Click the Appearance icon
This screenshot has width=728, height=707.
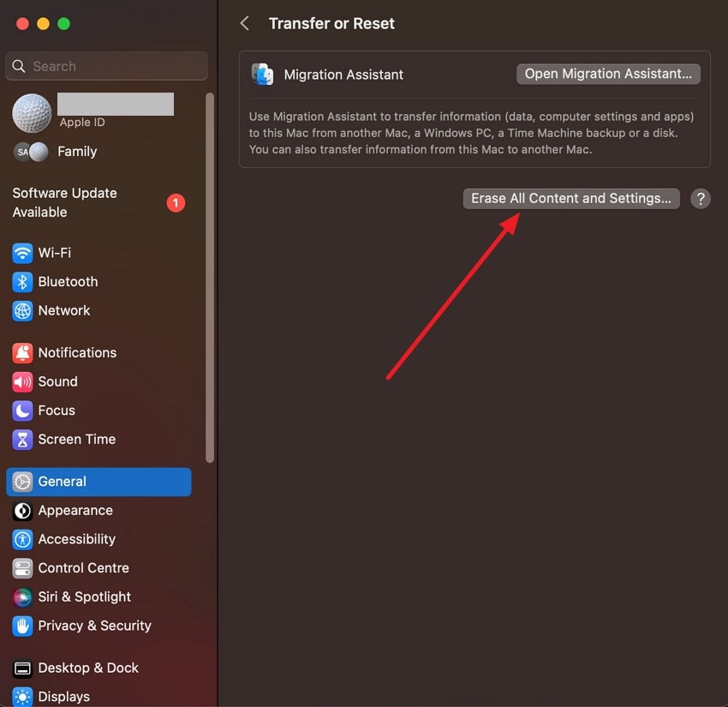click(x=22, y=511)
